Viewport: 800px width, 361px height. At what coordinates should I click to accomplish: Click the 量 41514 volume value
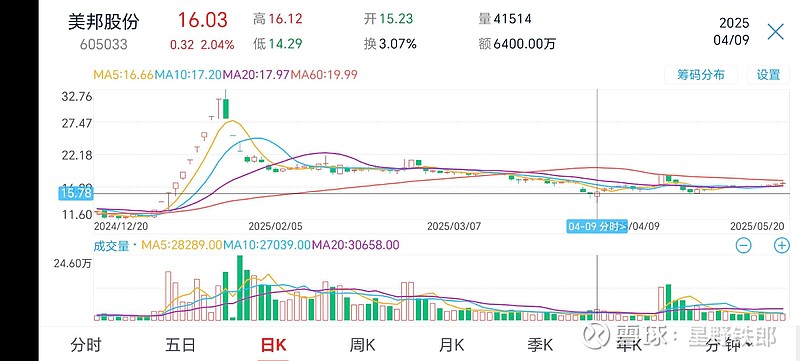click(x=505, y=19)
